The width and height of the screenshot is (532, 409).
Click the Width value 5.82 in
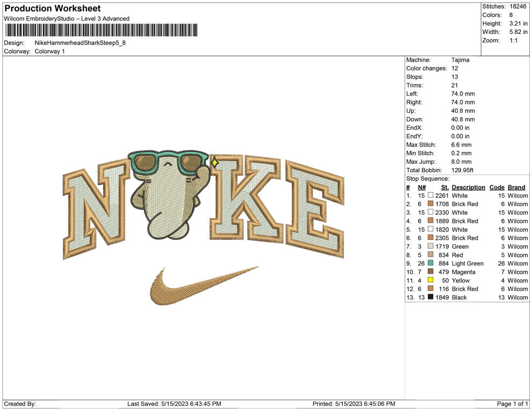point(518,32)
